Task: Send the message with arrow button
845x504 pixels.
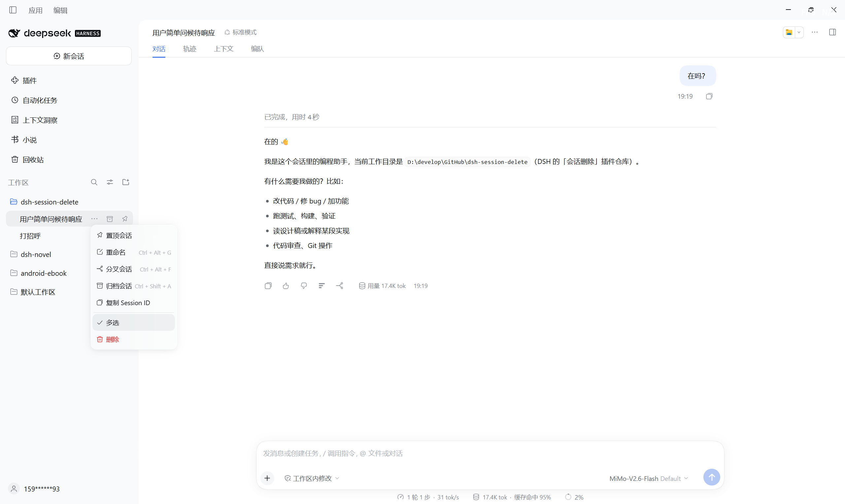Action: pos(711,478)
